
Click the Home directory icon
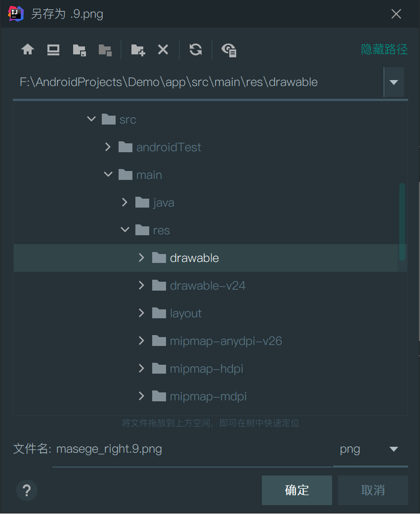point(28,49)
